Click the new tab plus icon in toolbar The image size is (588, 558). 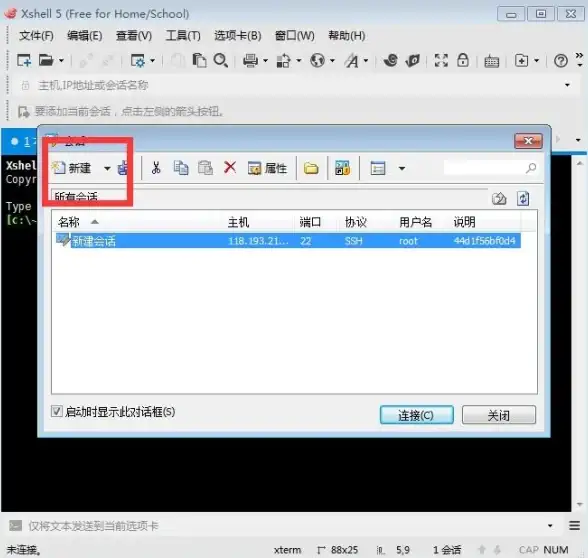point(521,60)
